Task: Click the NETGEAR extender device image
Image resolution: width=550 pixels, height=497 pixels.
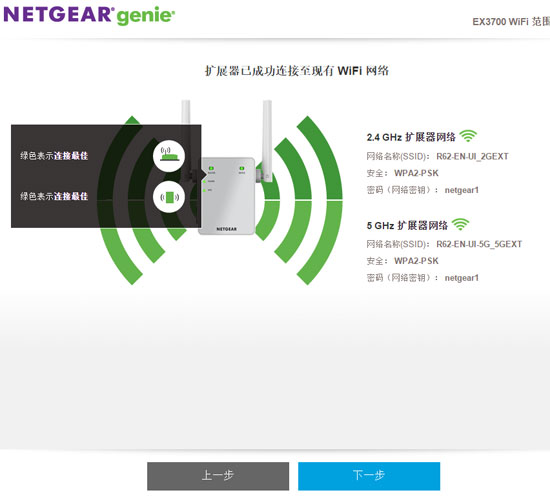Action: point(227,196)
